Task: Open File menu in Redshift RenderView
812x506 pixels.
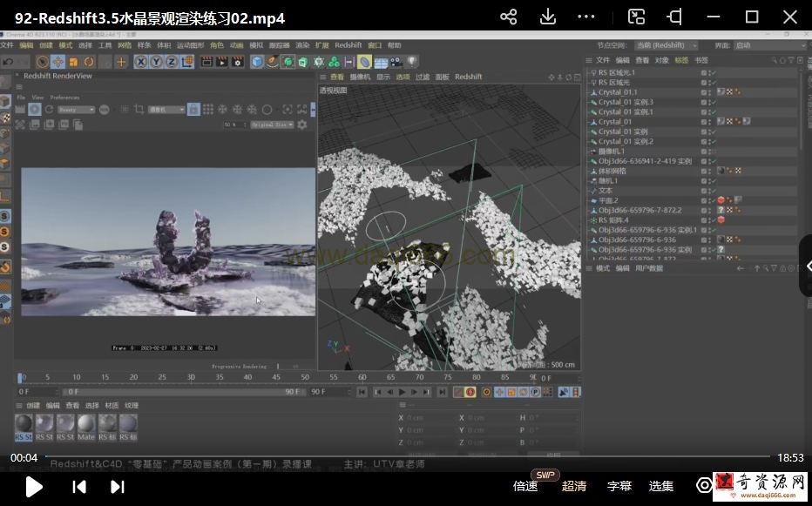Action: point(21,98)
